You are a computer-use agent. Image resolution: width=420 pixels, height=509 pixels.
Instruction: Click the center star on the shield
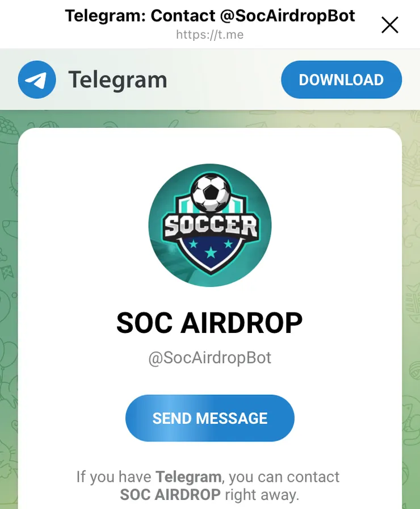(x=211, y=252)
